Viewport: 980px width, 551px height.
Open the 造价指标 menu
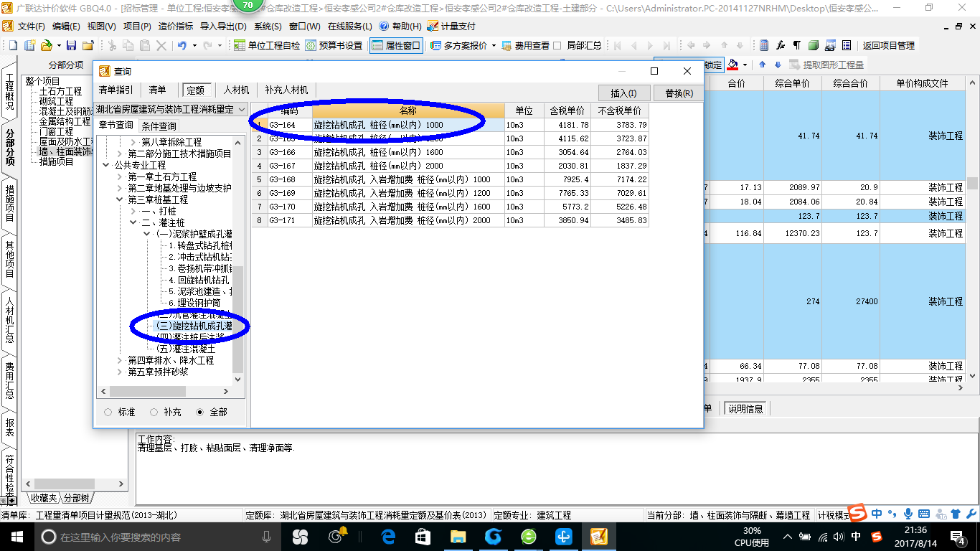click(175, 26)
